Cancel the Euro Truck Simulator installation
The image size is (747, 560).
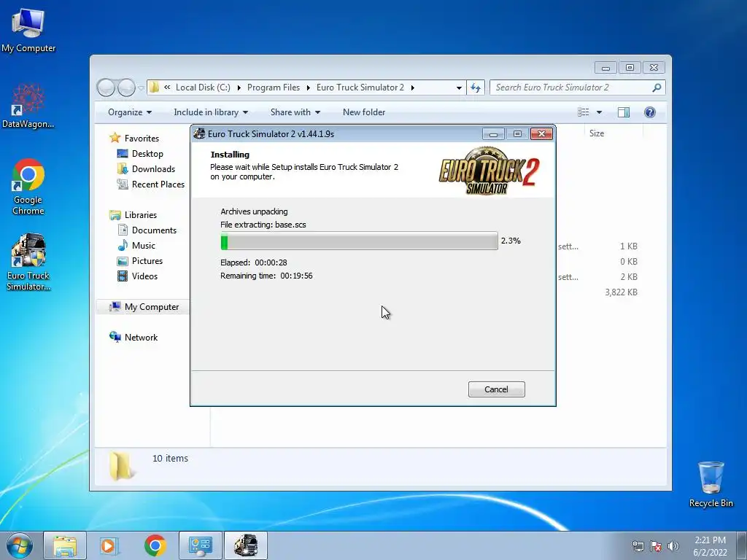click(x=496, y=389)
